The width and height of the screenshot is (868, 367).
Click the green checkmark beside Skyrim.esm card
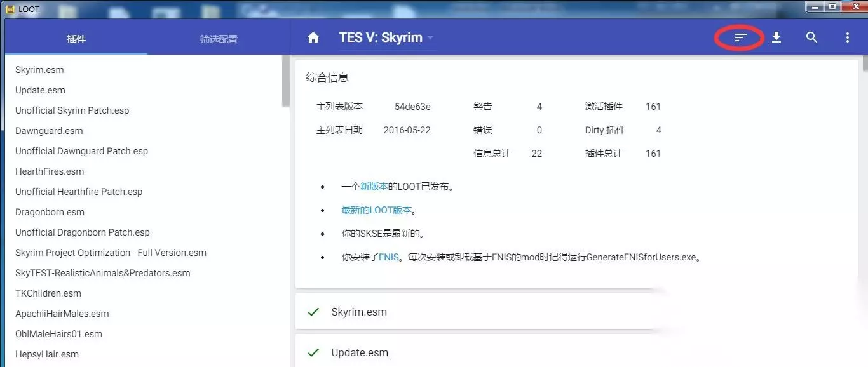coord(313,312)
